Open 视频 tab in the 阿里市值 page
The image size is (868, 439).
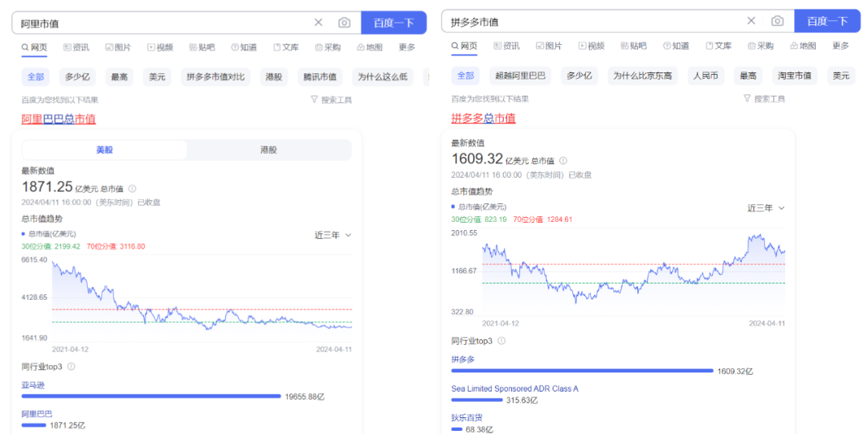(x=160, y=47)
